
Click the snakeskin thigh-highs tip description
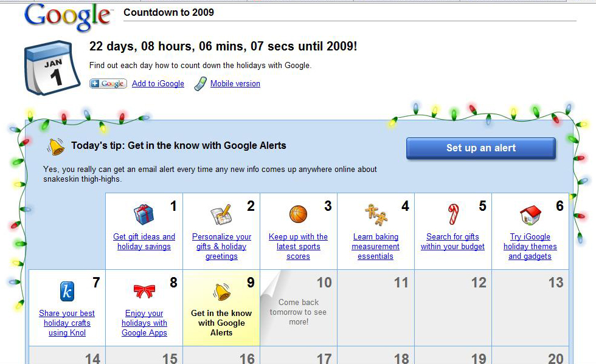[x=210, y=174]
